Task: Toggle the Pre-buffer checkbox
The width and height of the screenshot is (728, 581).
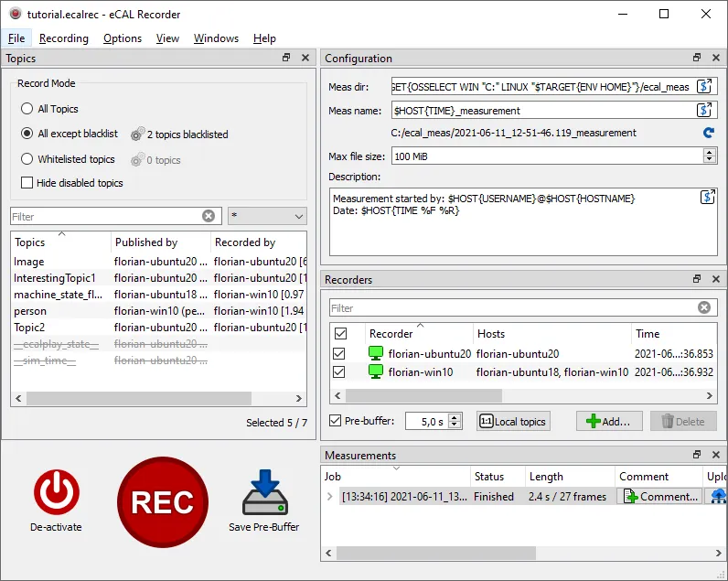Action: [x=335, y=421]
